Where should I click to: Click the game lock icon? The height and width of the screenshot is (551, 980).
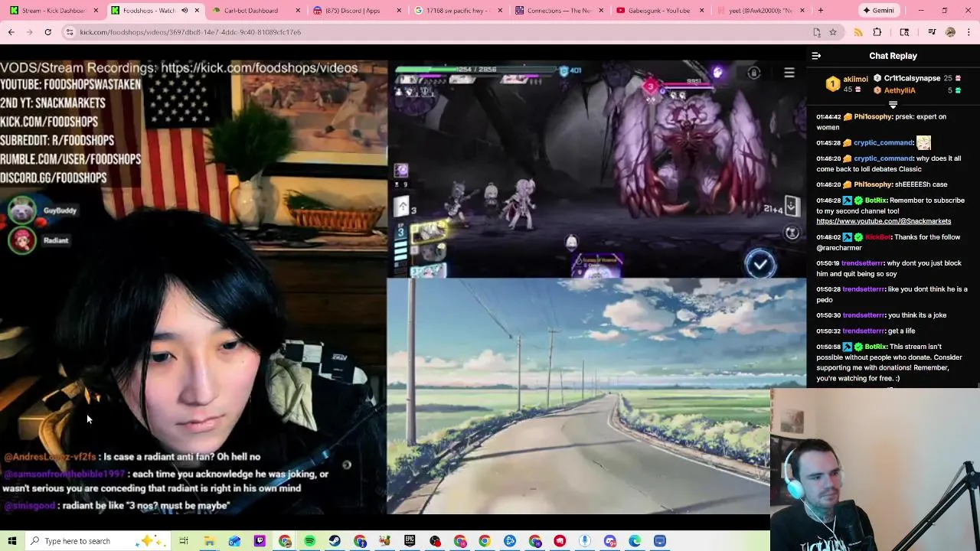coord(753,73)
